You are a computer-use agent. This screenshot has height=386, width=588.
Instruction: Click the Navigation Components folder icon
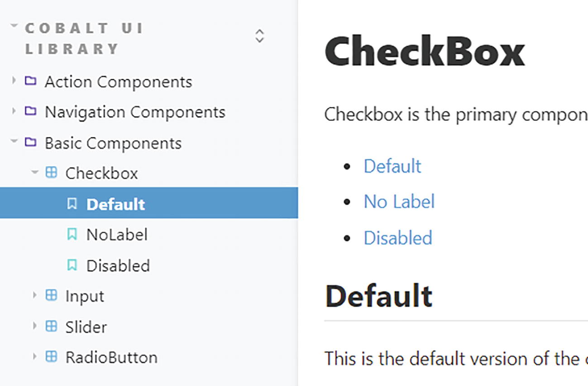pos(30,111)
